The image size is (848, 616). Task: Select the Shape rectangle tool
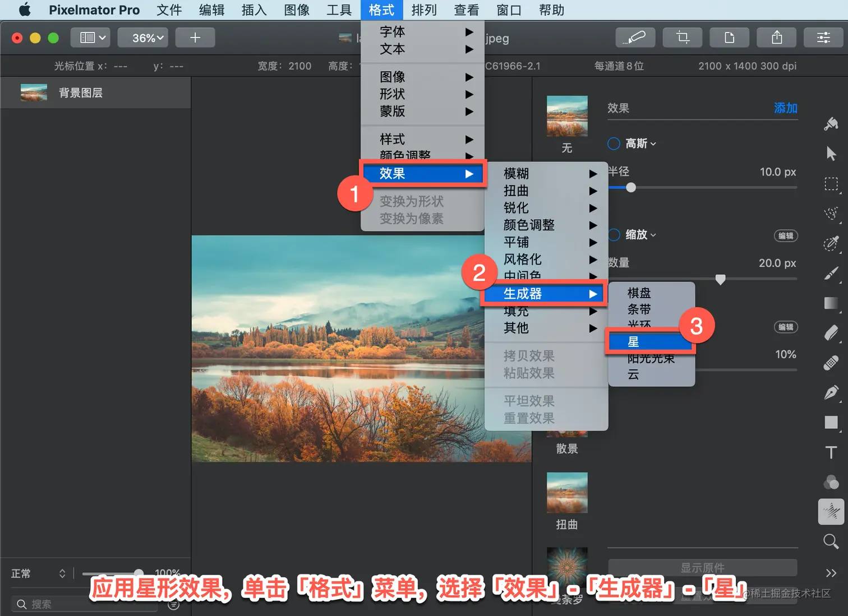tap(831, 422)
